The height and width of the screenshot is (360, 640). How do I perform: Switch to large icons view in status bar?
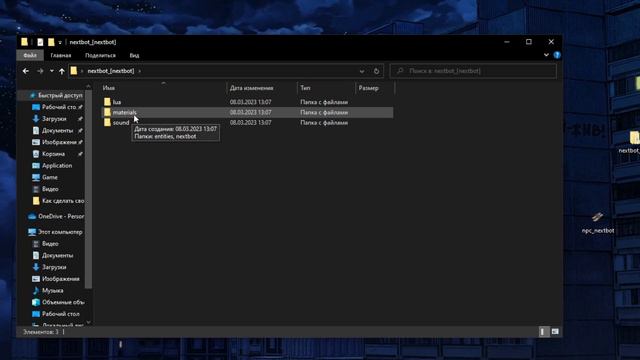[555, 332]
